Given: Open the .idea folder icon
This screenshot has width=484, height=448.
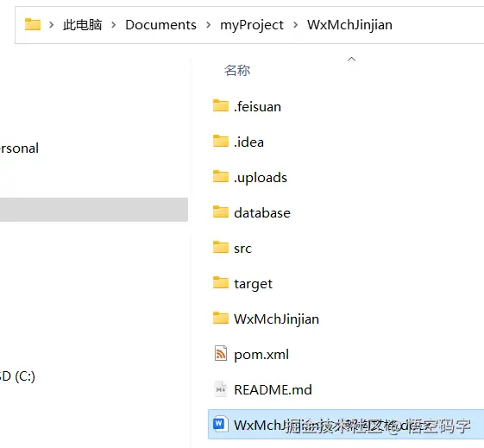Looking at the screenshot, I should pyautogui.click(x=221, y=142).
